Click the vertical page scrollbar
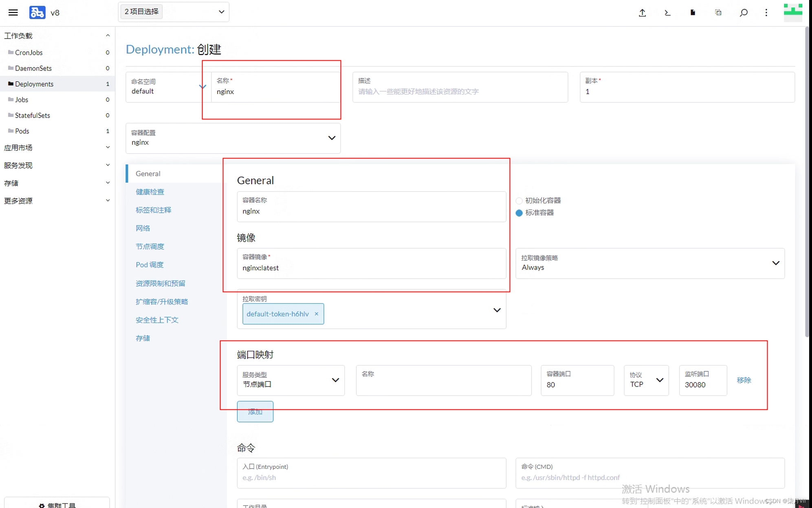 pyautogui.click(x=808, y=183)
